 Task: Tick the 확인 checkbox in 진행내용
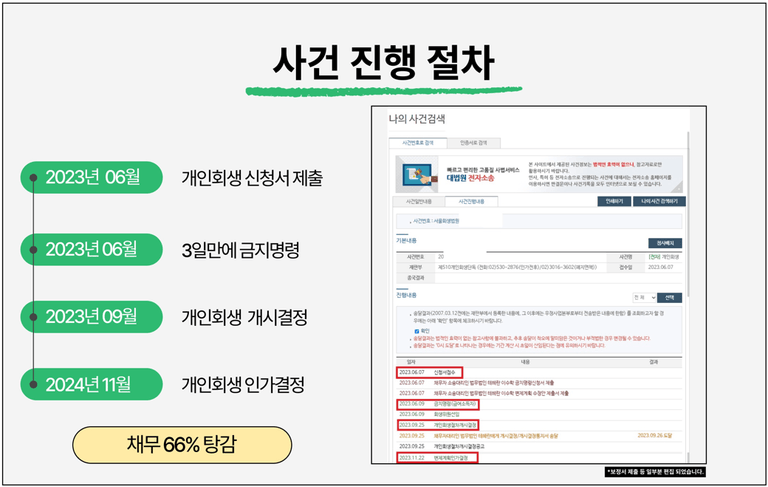point(416,330)
